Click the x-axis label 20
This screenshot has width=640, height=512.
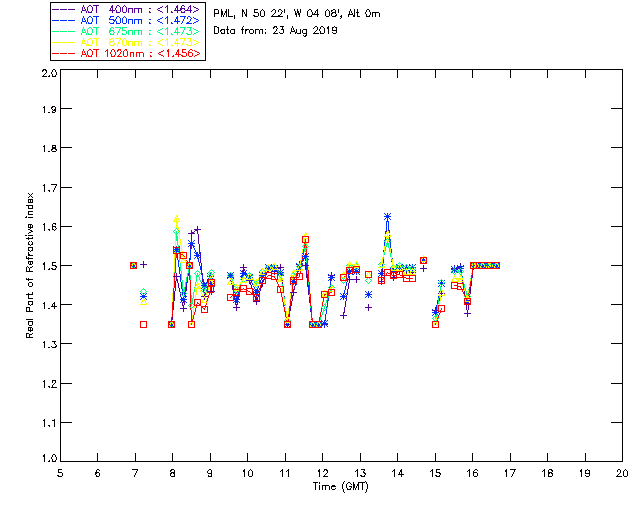click(622, 473)
